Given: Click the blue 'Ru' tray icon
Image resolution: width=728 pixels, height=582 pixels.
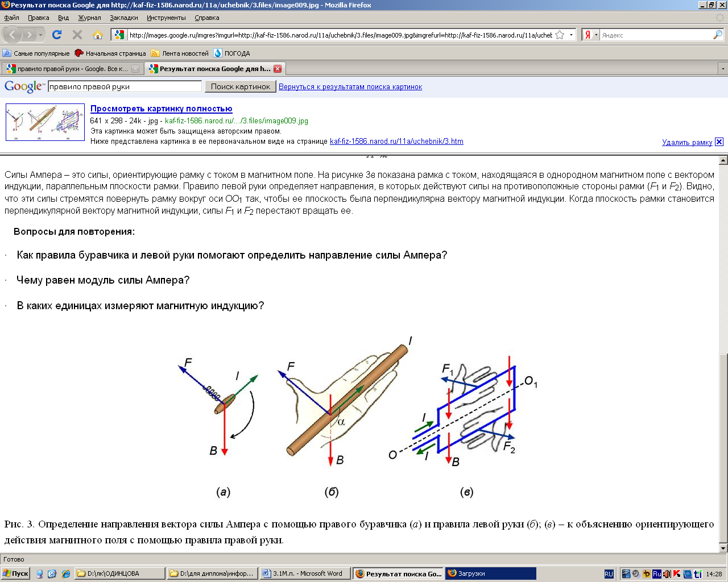Looking at the screenshot, I should 657,574.
